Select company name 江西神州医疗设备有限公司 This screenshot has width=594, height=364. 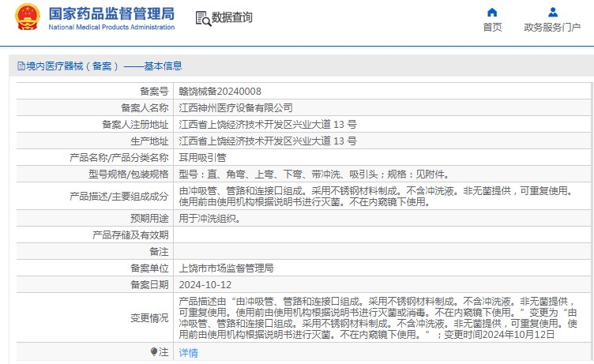point(235,108)
